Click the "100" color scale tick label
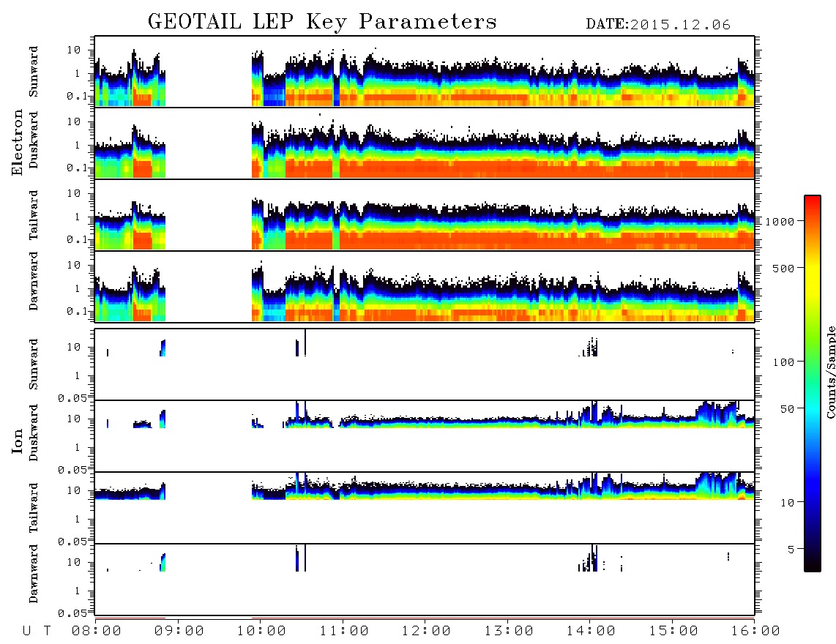This screenshot has height=644, width=836. tap(783, 362)
